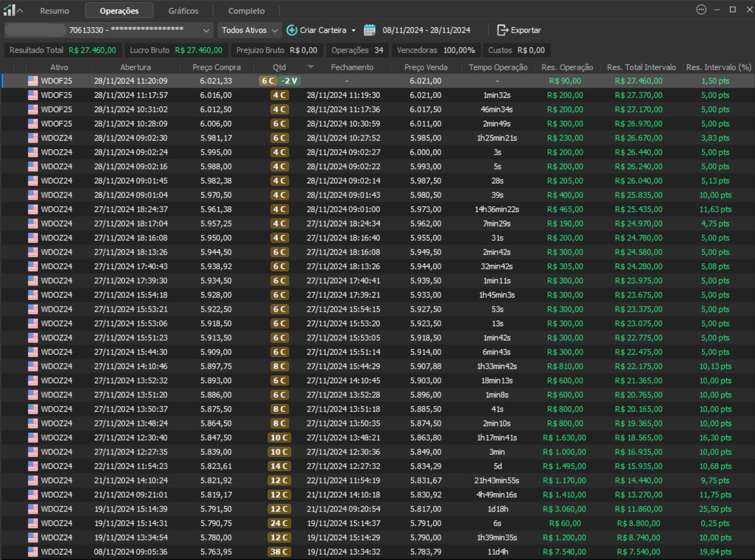Select the Completo tab
Screen dimensions: 755x560
pyautogui.click(x=246, y=11)
